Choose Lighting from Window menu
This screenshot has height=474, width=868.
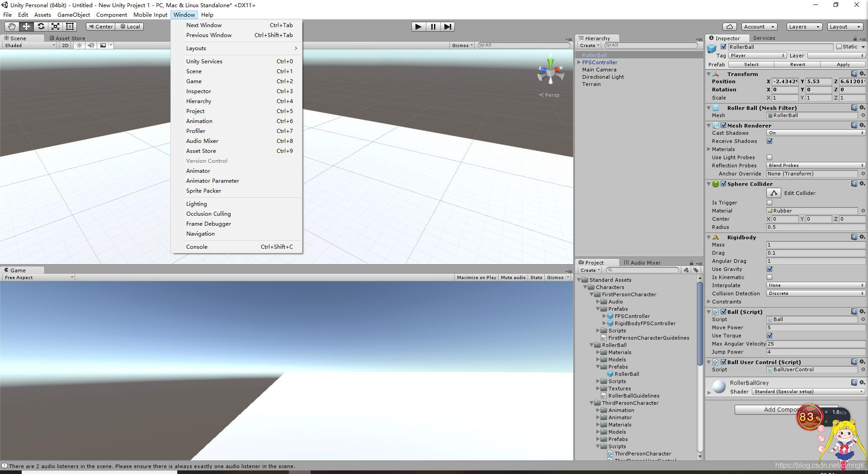click(x=236, y=204)
